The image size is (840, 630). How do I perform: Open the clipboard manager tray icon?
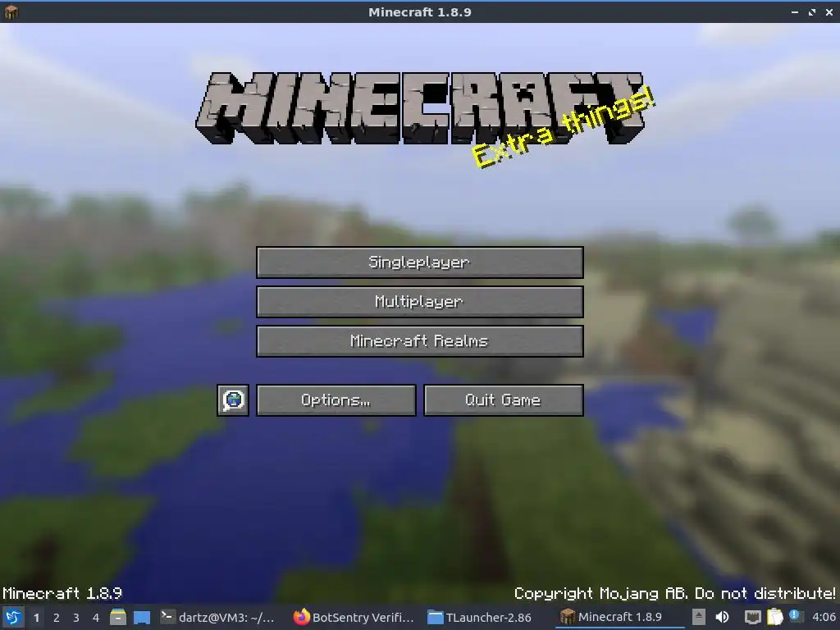click(x=774, y=617)
